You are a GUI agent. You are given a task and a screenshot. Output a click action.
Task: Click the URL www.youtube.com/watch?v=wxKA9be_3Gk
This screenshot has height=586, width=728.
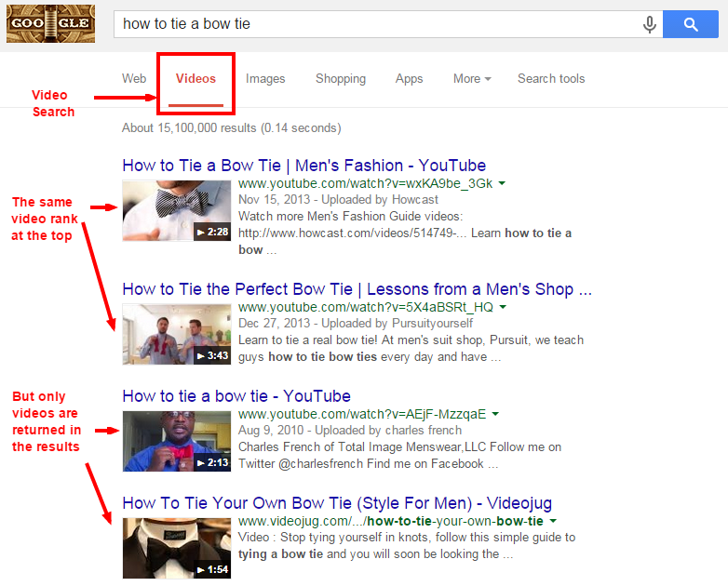(365, 184)
